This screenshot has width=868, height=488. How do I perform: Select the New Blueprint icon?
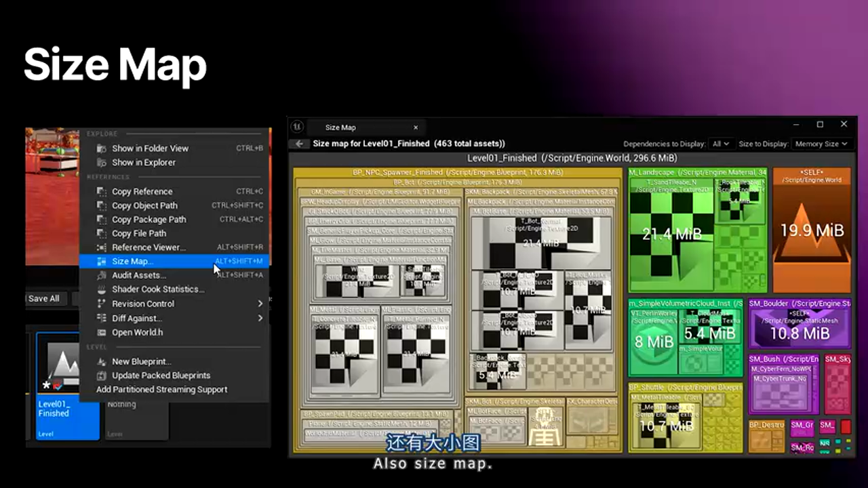click(102, 361)
